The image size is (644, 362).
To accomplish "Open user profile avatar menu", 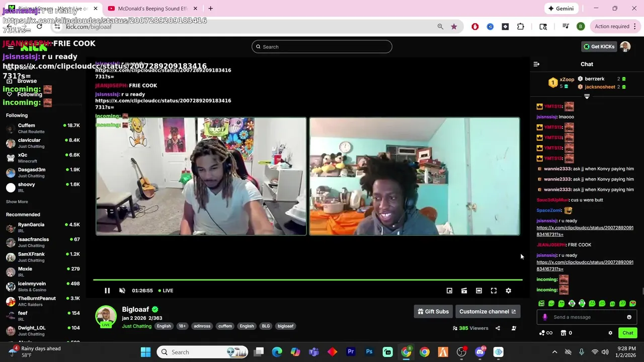I will tap(625, 47).
